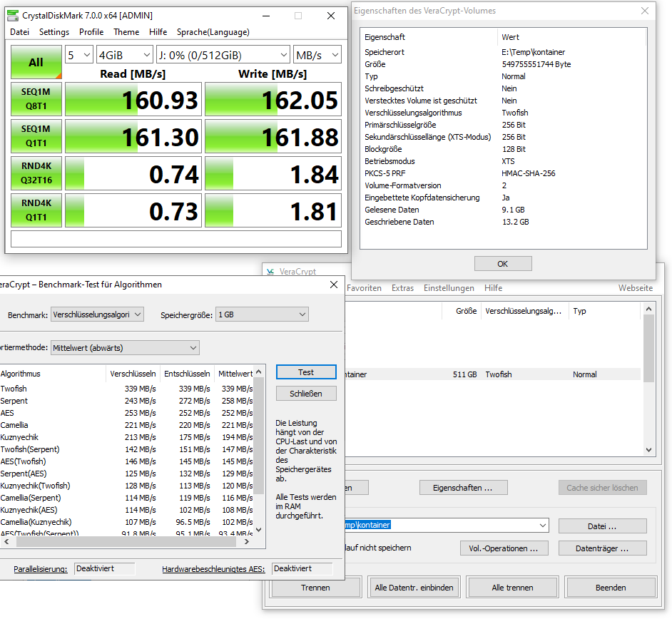Click the Webseite link in VeraCrypt
The image size is (672, 619).
636,288
